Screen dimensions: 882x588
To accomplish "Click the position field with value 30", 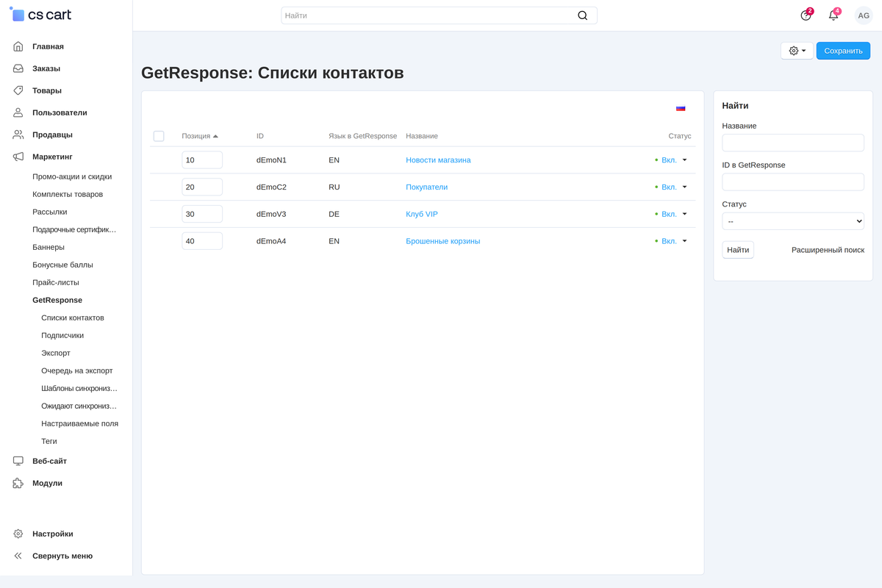I will 202,214.
